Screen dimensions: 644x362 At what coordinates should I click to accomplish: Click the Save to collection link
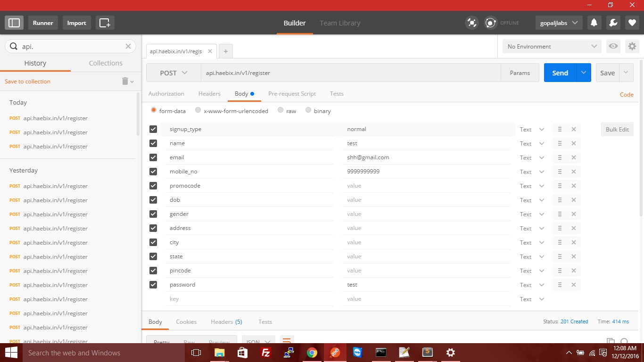(27, 82)
